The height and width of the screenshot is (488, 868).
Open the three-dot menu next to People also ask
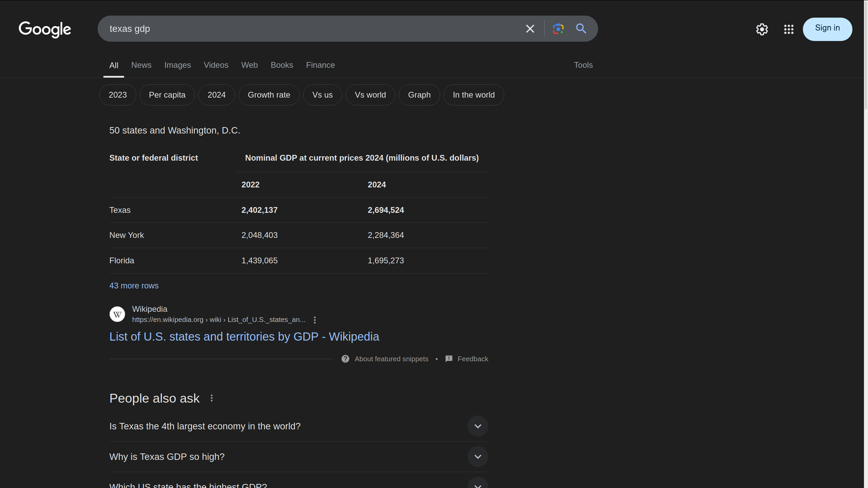212,398
